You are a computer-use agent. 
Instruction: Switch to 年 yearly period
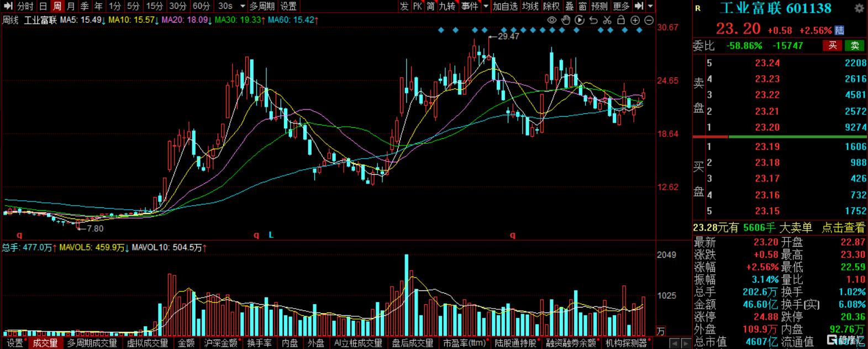98,6
